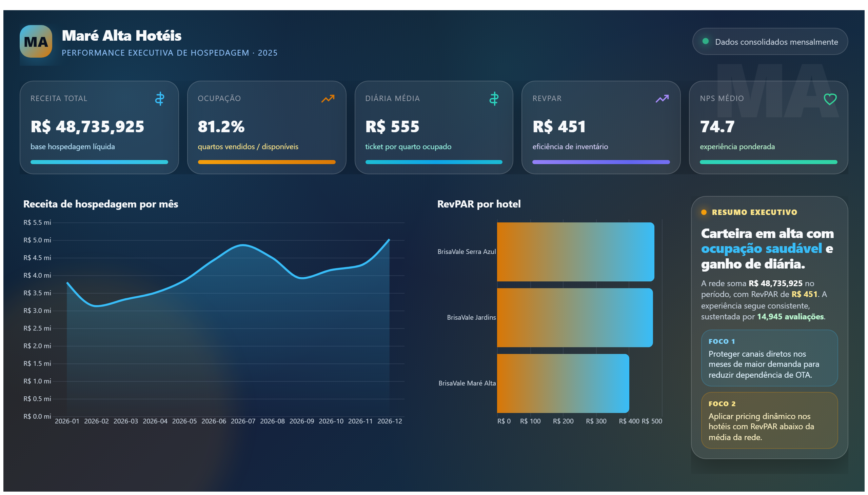Click the Receita Total value R$ 48,735,925
The image size is (868, 495).
(87, 126)
